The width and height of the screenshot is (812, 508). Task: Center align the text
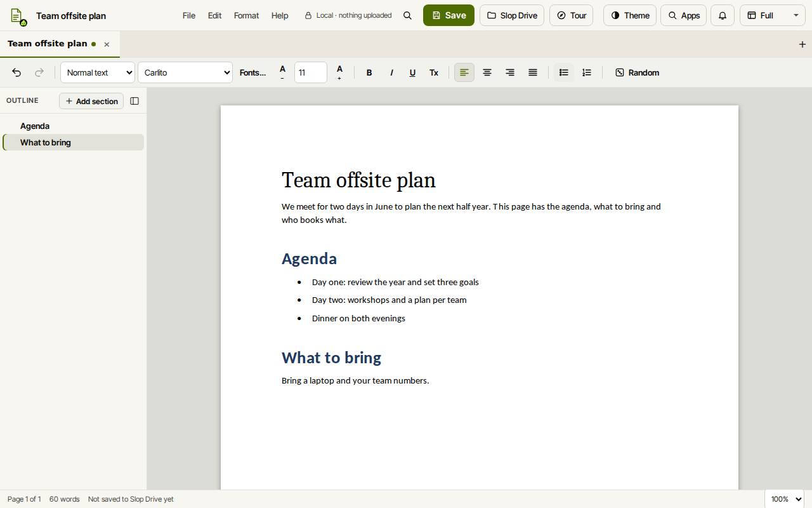487,72
